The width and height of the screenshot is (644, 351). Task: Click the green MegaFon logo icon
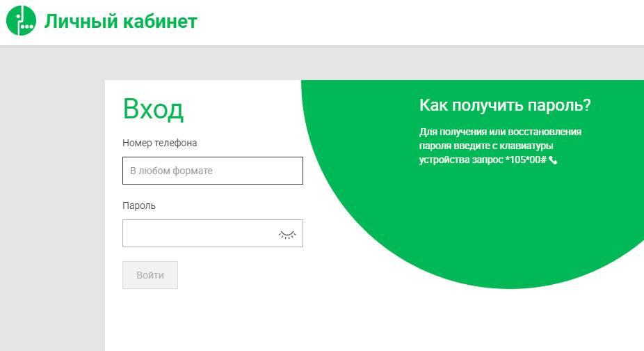(x=20, y=21)
